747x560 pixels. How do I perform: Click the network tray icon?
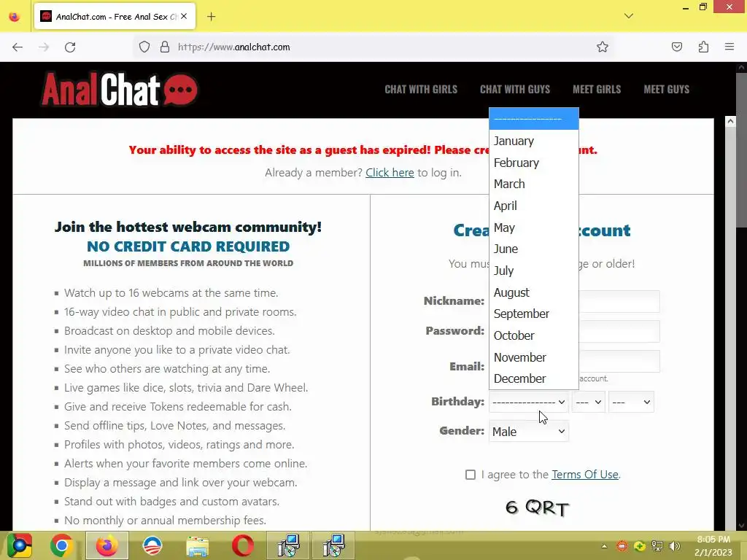coord(657,546)
